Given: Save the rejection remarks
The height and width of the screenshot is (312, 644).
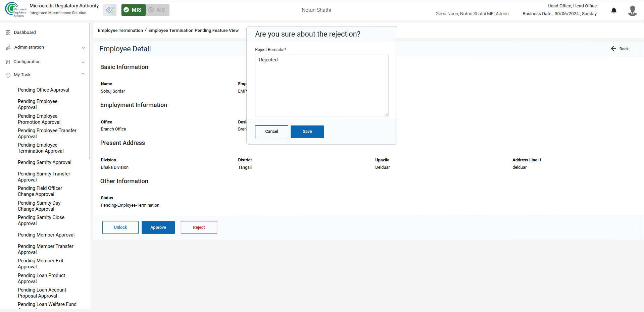Looking at the screenshot, I should pyautogui.click(x=307, y=132).
